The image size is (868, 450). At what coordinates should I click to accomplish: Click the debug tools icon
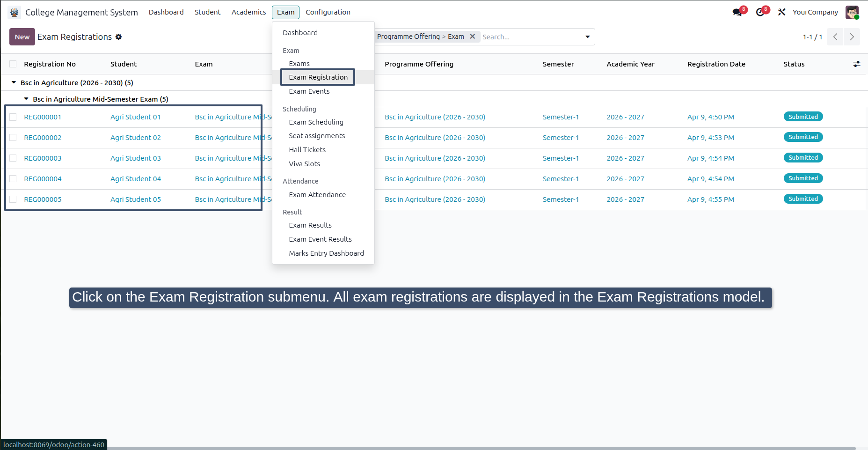(x=781, y=12)
